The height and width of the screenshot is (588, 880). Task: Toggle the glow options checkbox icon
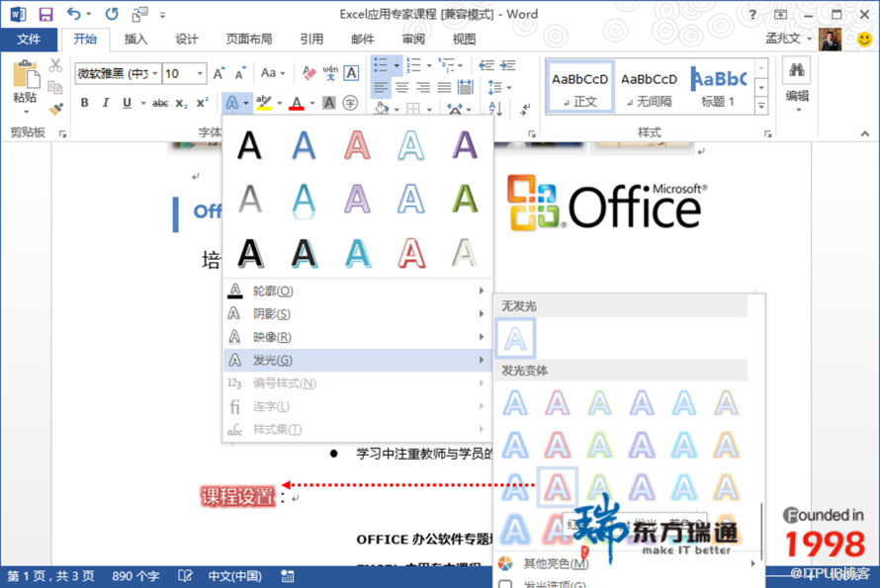505,584
